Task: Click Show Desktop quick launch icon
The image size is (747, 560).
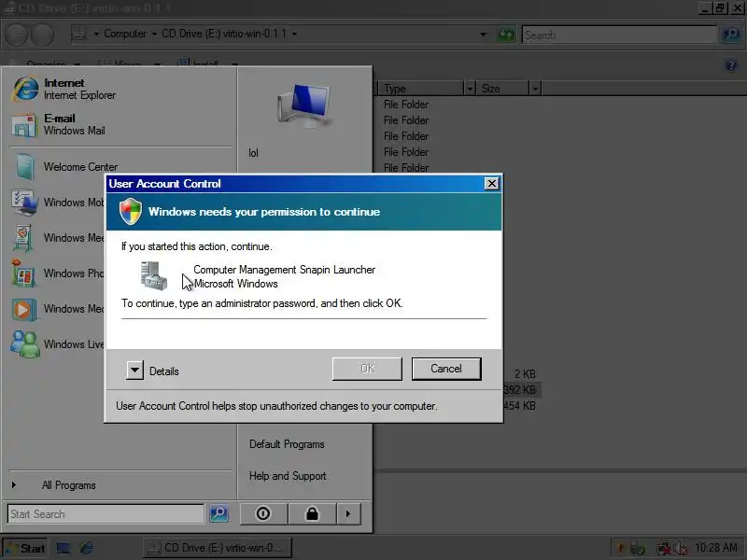Action: click(x=63, y=548)
